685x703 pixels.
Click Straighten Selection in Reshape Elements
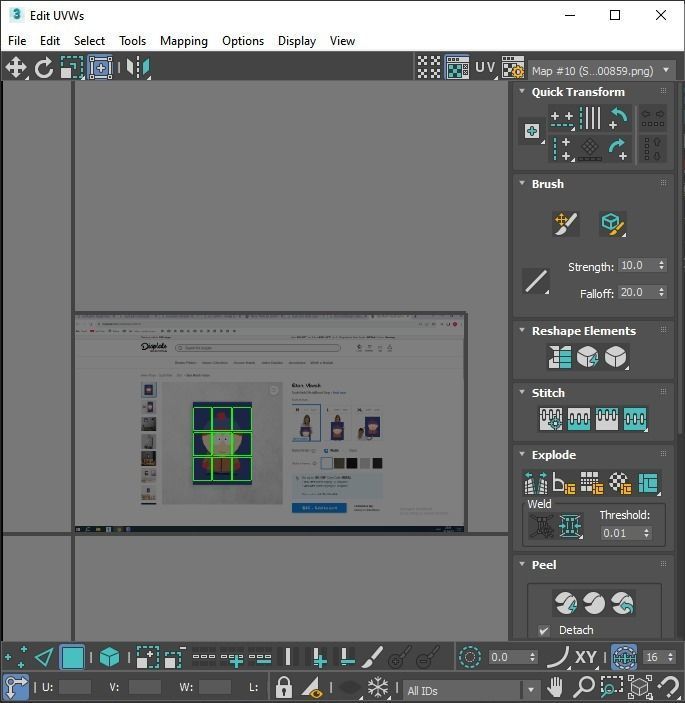tap(559, 357)
